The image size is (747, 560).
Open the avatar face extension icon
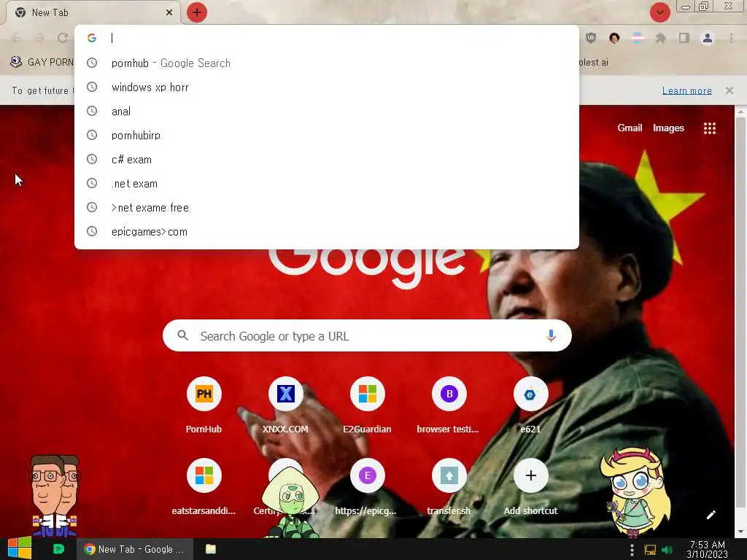coord(614,38)
